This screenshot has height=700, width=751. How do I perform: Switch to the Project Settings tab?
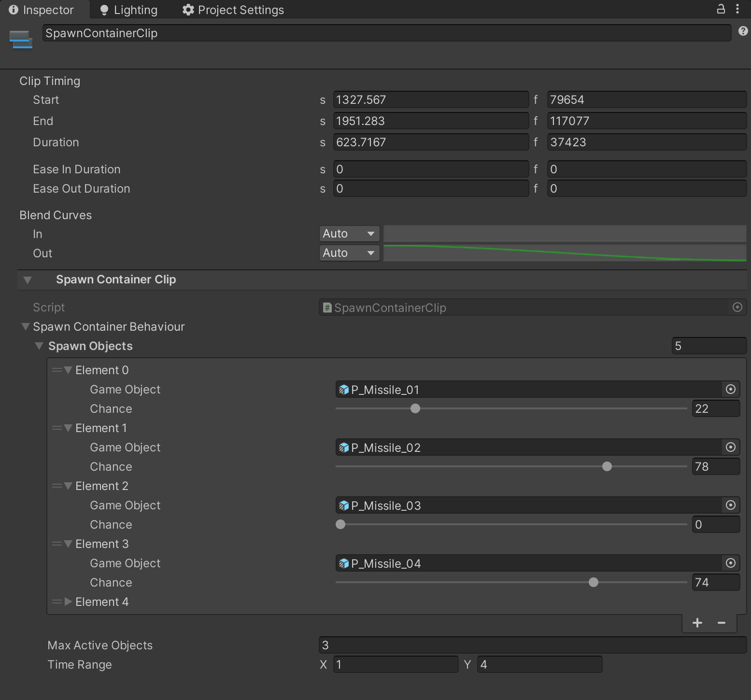233,10
